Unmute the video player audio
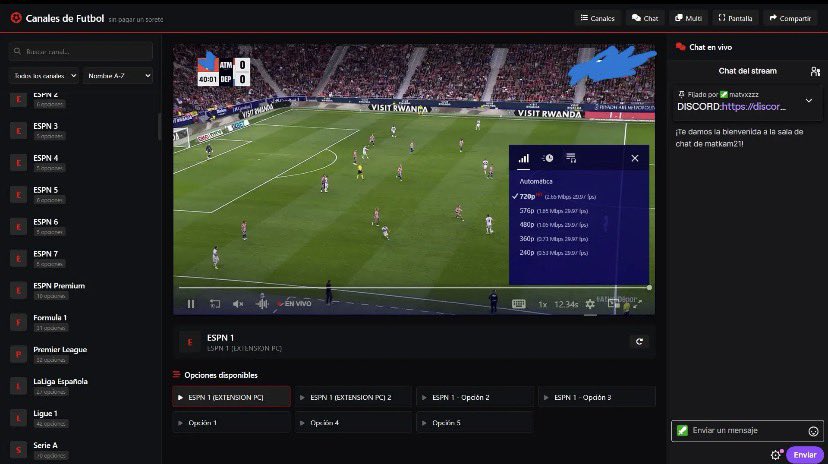 pyautogui.click(x=238, y=304)
